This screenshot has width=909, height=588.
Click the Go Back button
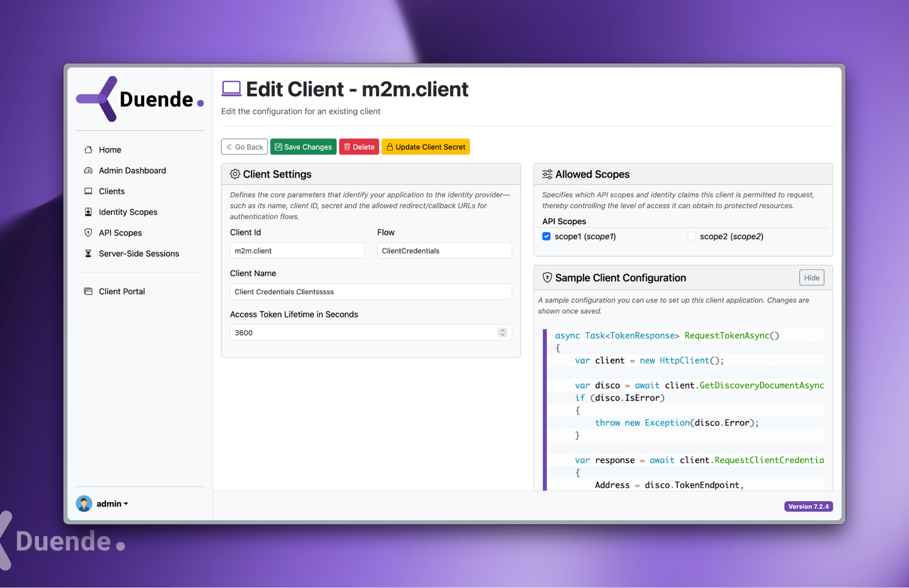244,147
